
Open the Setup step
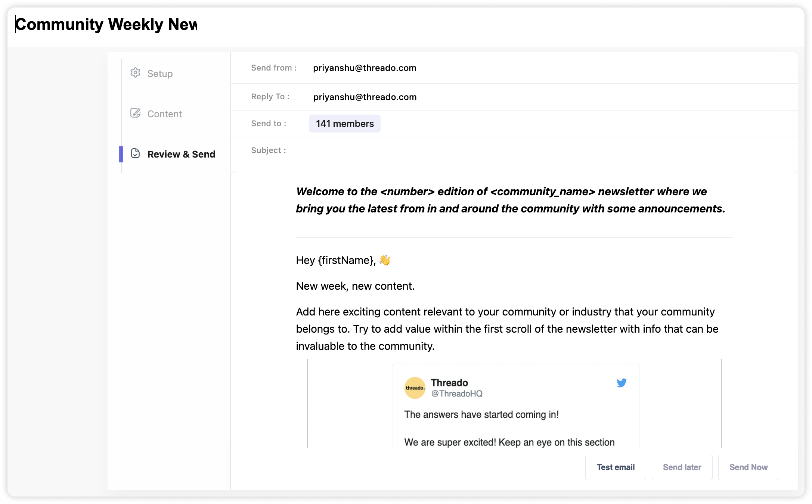160,74
